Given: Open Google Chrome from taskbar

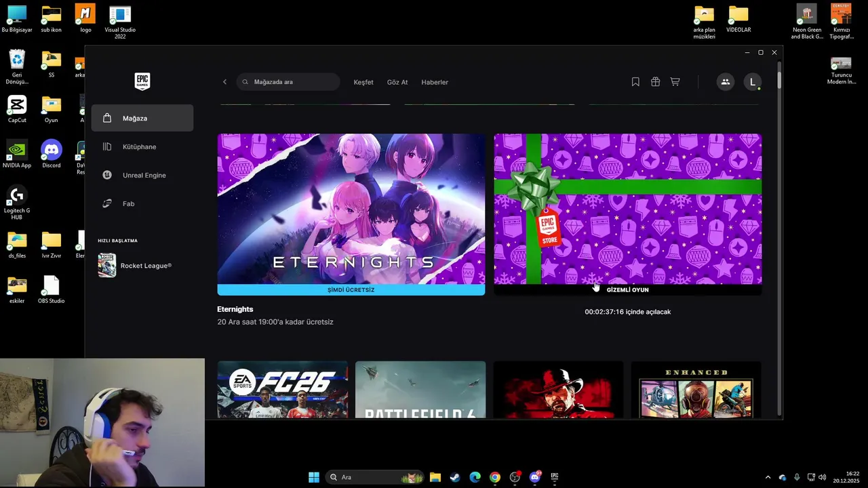Looking at the screenshot, I should (x=495, y=477).
